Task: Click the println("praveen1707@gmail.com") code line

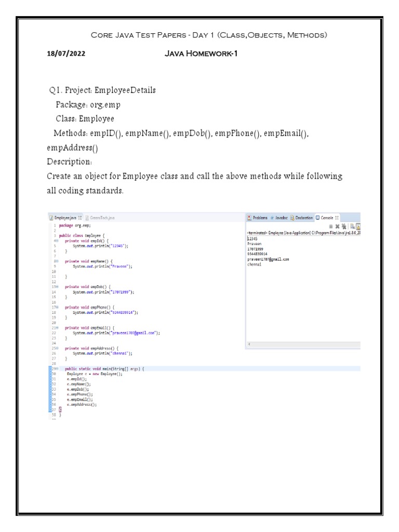Action: [116, 333]
